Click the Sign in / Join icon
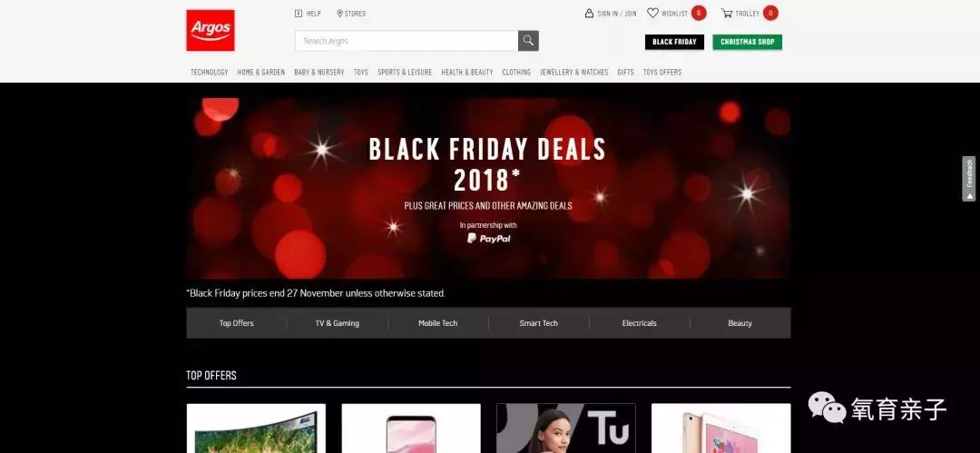980x453 pixels. [589, 13]
